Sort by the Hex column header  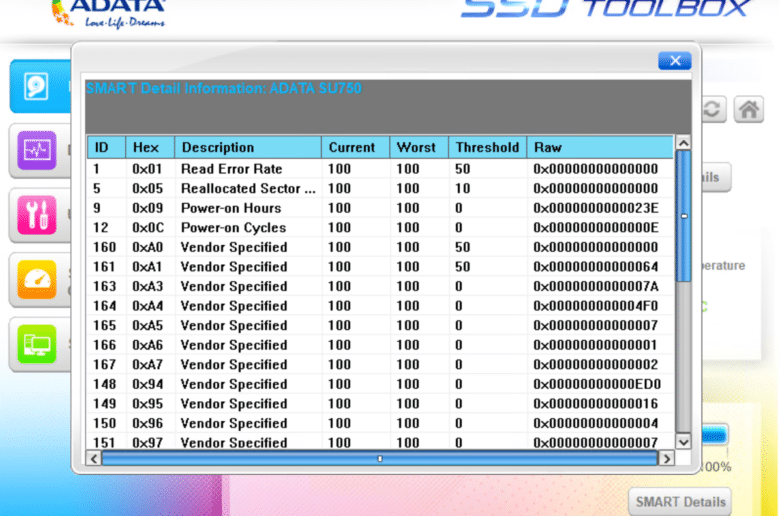tap(150, 147)
